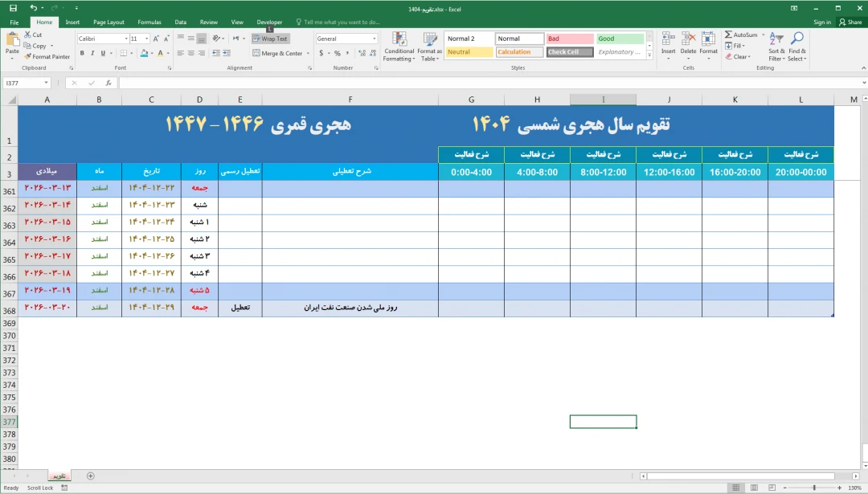Image resolution: width=868 pixels, height=494 pixels.
Task: Apply the Good cell style
Action: pyautogui.click(x=620, y=39)
